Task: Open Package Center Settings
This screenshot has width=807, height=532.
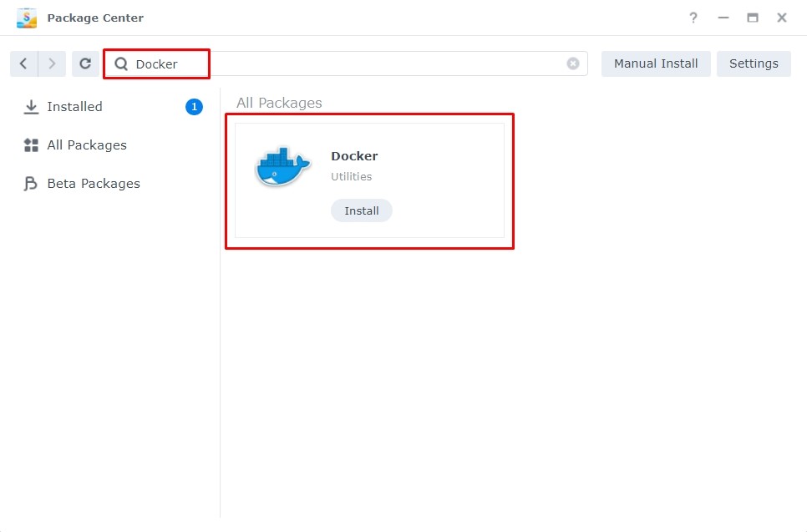Action: [x=754, y=63]
